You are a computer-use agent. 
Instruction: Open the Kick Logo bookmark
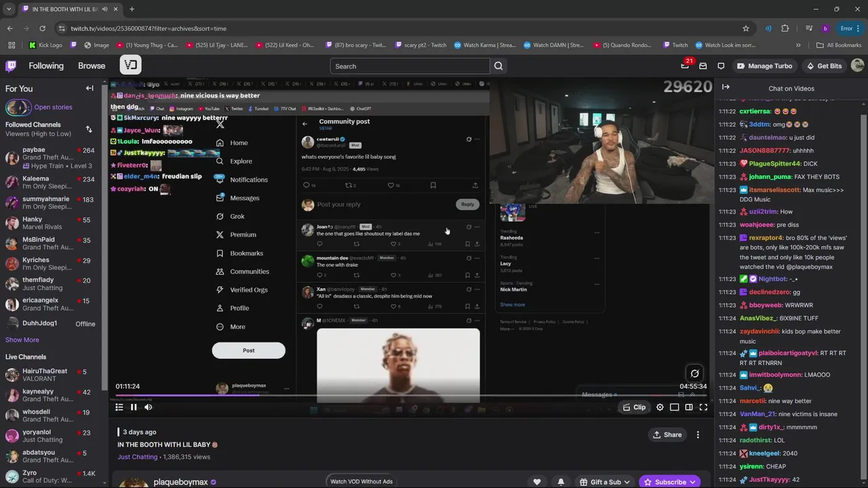pos(45,45)
